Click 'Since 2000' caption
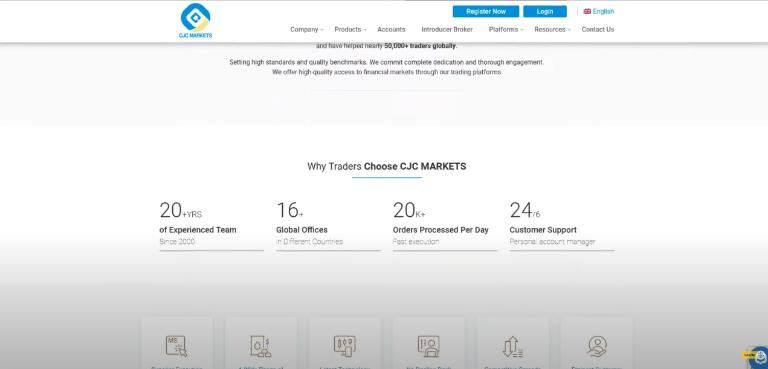768x369 pixels. [177, 242]
